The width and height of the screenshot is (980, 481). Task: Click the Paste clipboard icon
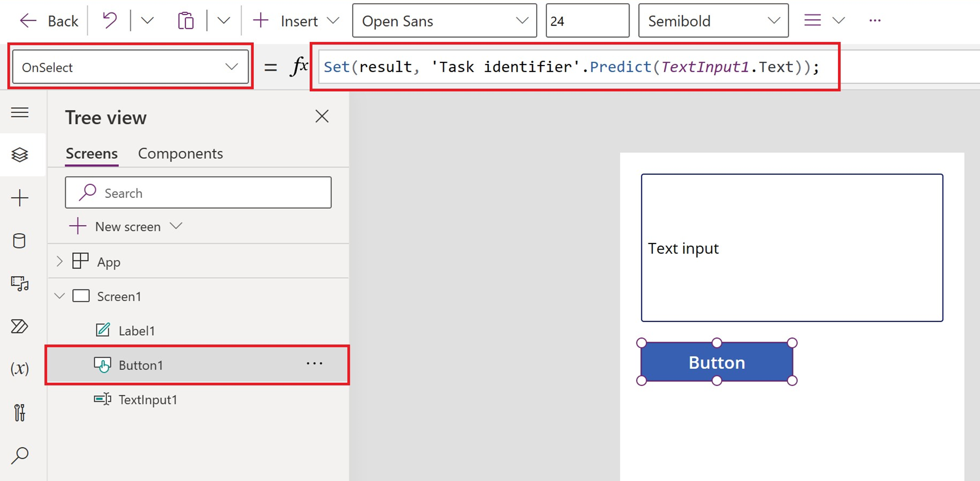pyautogui.click(x=186, y=21)
